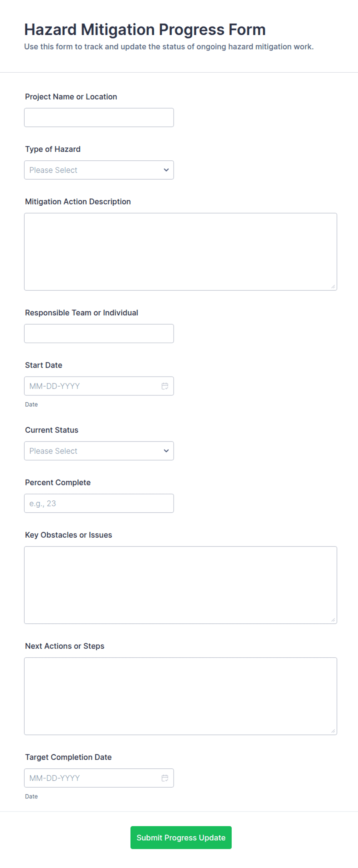Click into Next Actions or Steps textarea
358x868 pixels.
pos(181,696)
